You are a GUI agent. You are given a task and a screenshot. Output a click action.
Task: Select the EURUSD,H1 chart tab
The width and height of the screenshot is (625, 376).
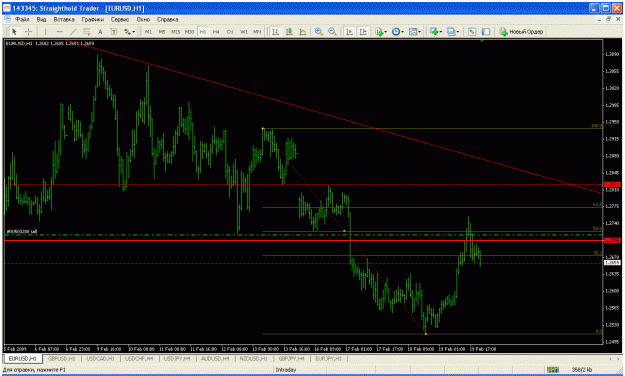pos(22,358)
